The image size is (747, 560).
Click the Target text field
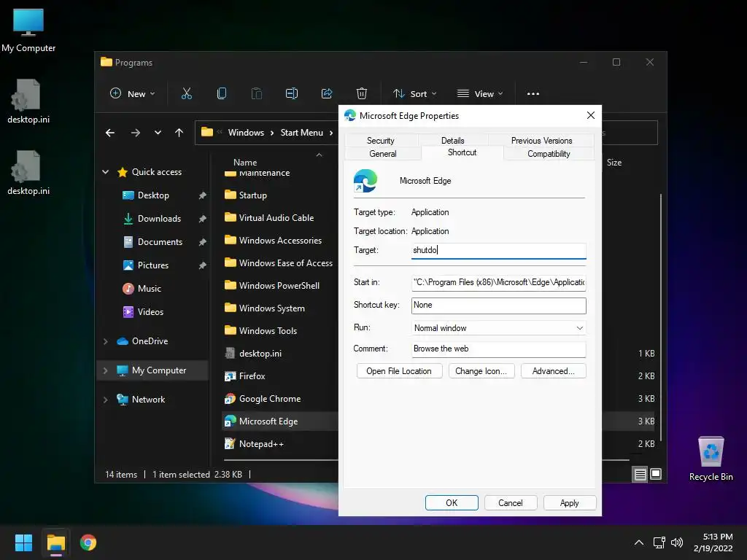498,251
